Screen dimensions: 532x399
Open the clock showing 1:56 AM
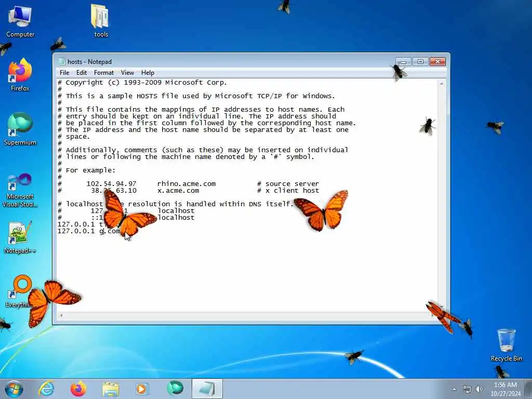(505, 389)
